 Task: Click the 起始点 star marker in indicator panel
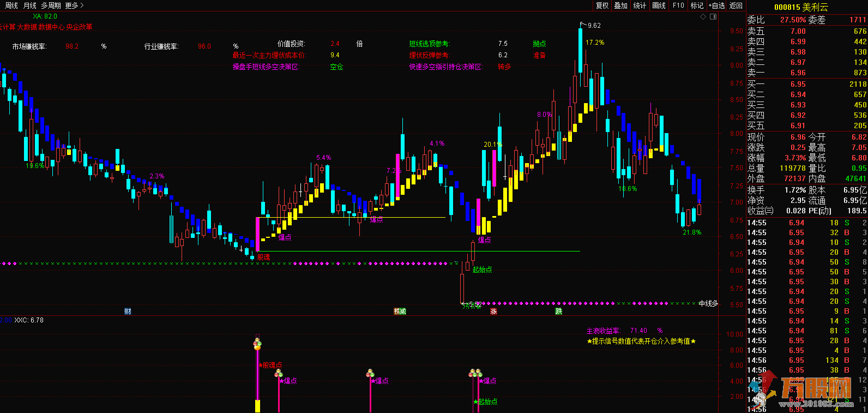point(475,402)
